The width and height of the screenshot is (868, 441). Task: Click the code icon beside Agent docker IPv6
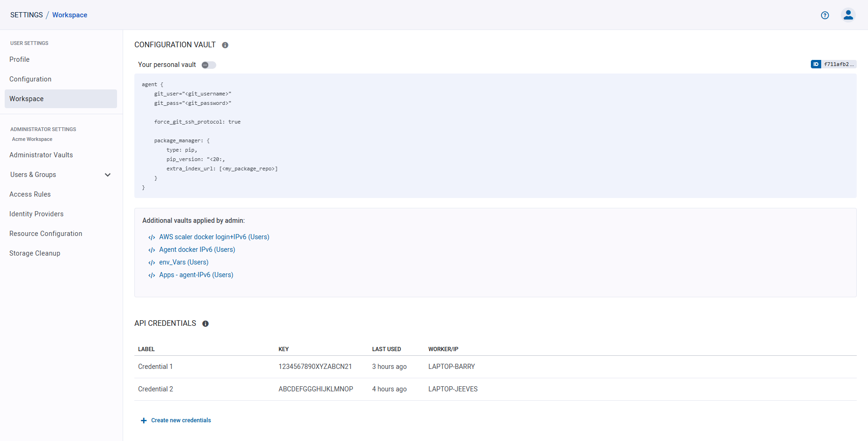[151, 250]
